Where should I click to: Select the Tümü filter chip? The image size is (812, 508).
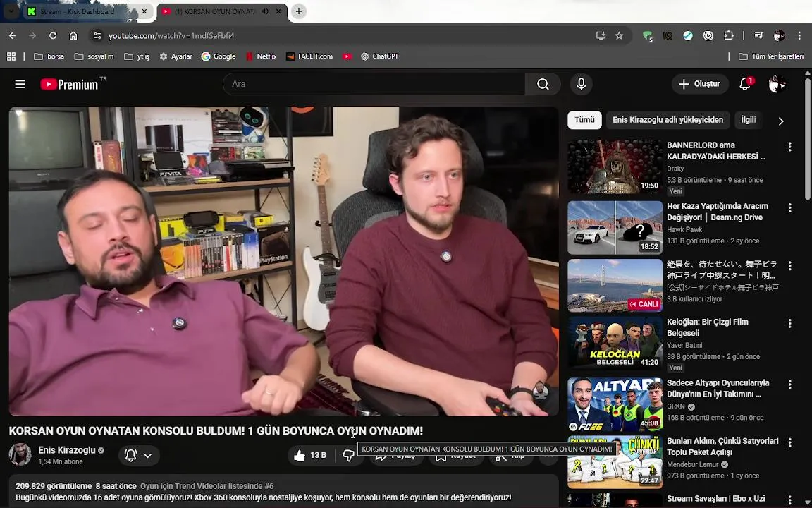[584, 120]
